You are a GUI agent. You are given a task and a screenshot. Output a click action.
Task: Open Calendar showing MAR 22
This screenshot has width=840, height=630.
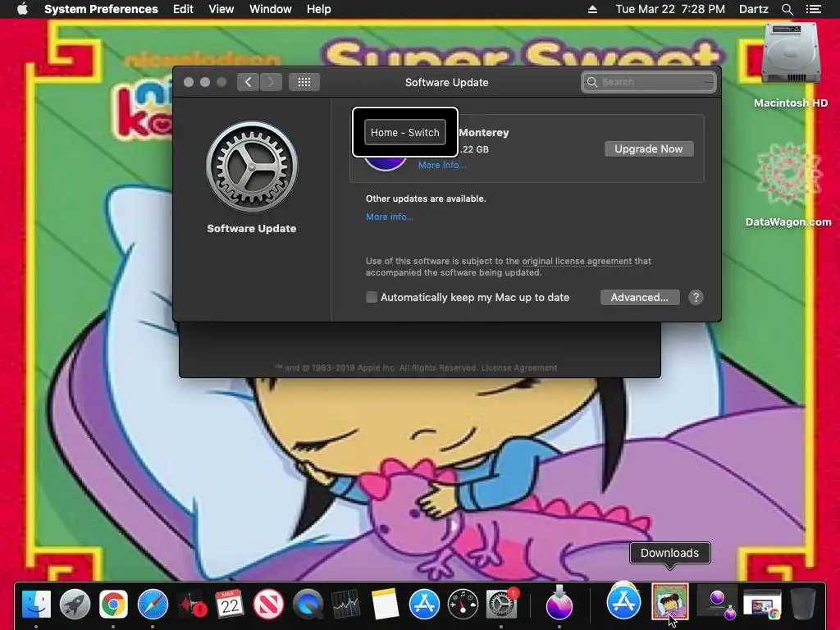coord(231,605)
